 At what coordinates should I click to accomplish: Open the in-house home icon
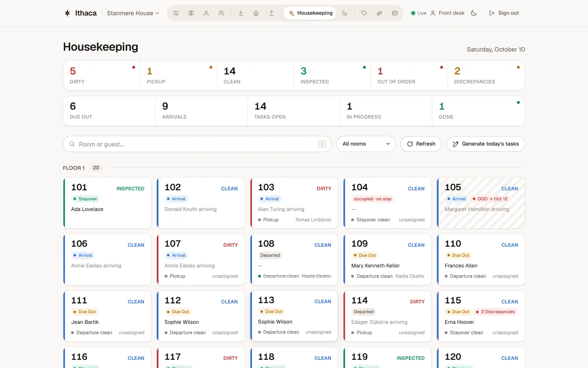click(256, 13)
